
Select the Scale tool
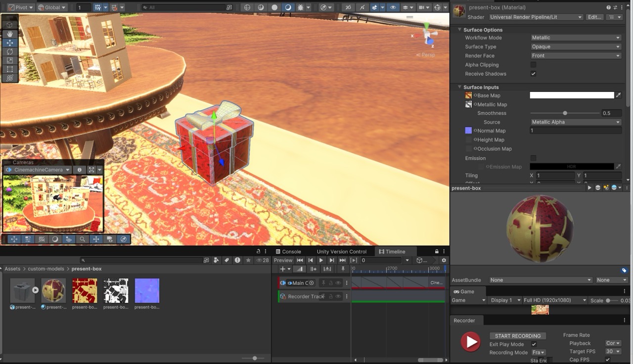click(10, 60)
